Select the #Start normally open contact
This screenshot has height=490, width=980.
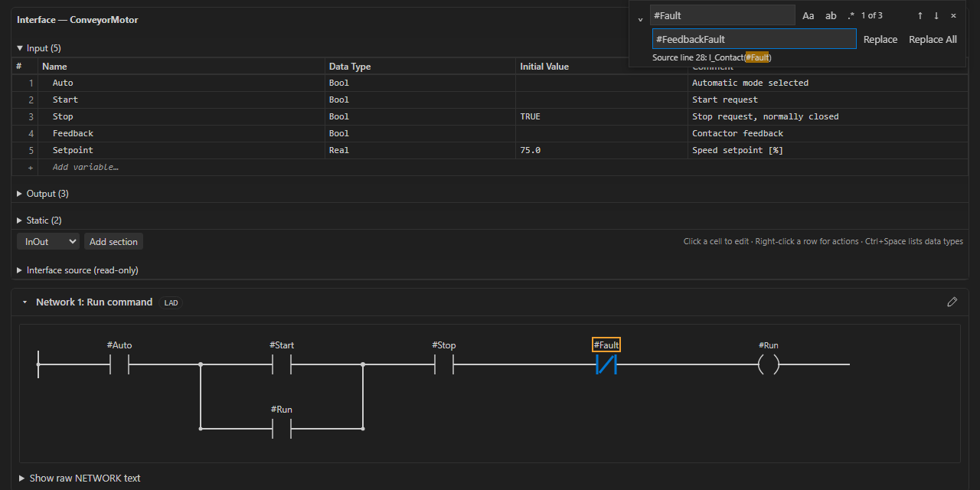tap(282, 364)
